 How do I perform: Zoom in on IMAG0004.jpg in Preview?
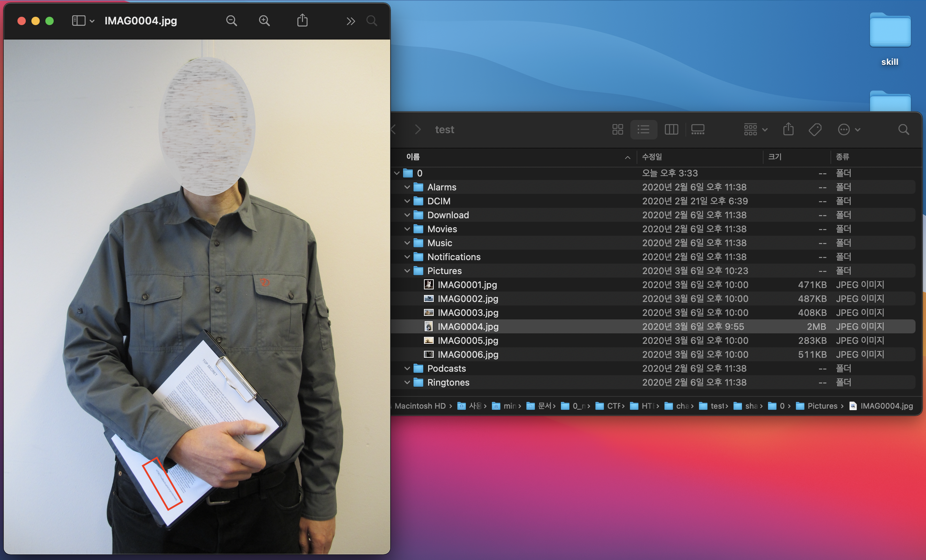coord(264,21)
